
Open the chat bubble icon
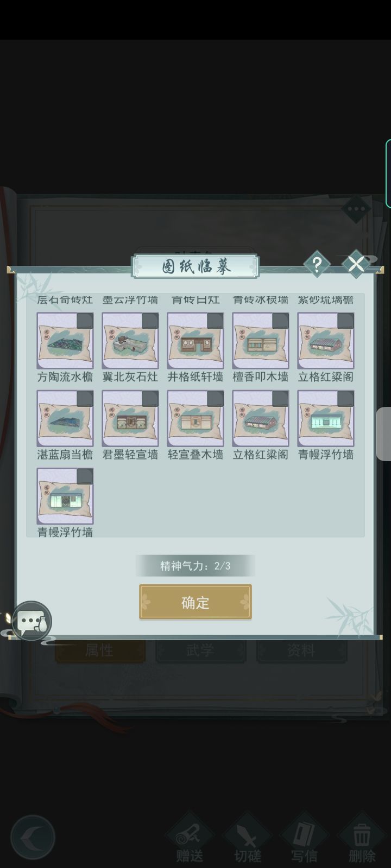32,621
